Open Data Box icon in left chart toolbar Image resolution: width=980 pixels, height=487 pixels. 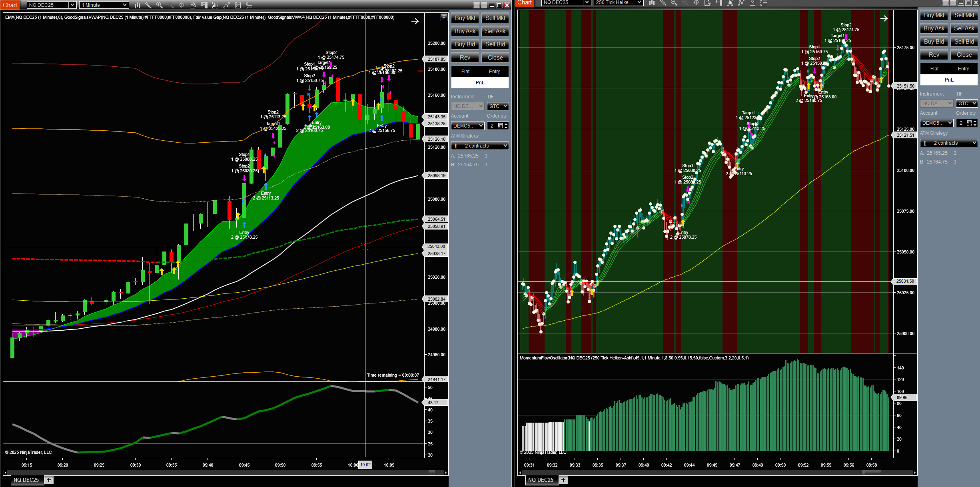(x=193, y=5)
